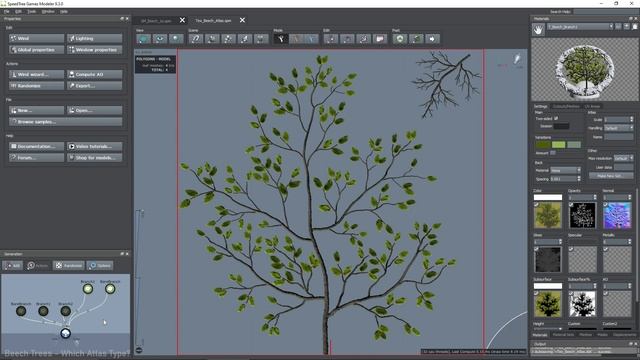640x360 pixels.
Task: Open the Tools menu
Action: pos(31,11)
